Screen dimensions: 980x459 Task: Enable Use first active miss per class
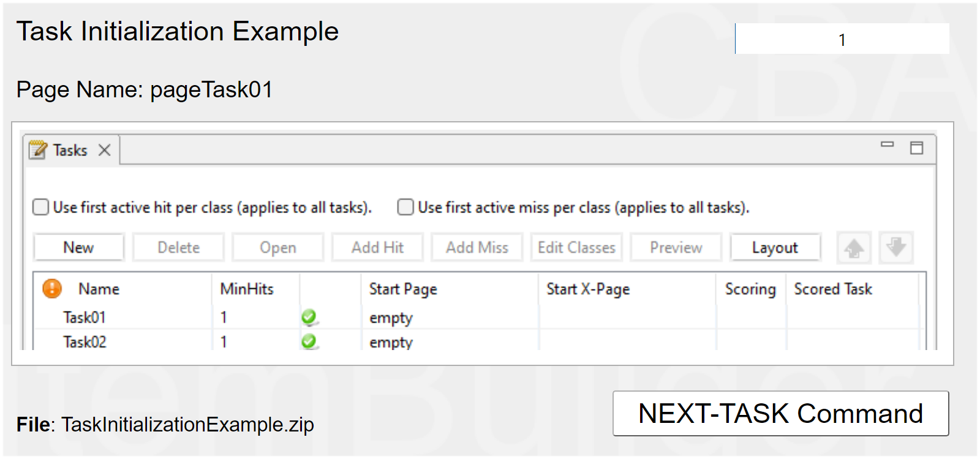point(405,207)
